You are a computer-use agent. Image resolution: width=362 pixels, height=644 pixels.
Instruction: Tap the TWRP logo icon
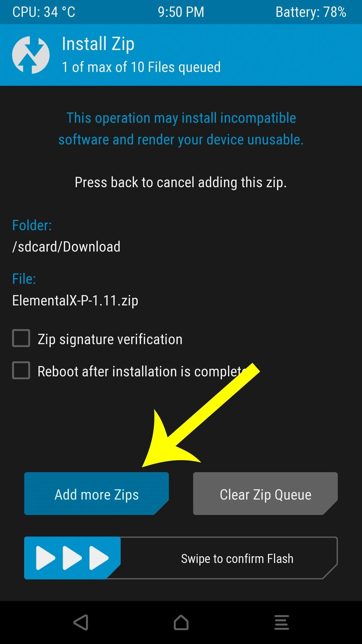31,55
